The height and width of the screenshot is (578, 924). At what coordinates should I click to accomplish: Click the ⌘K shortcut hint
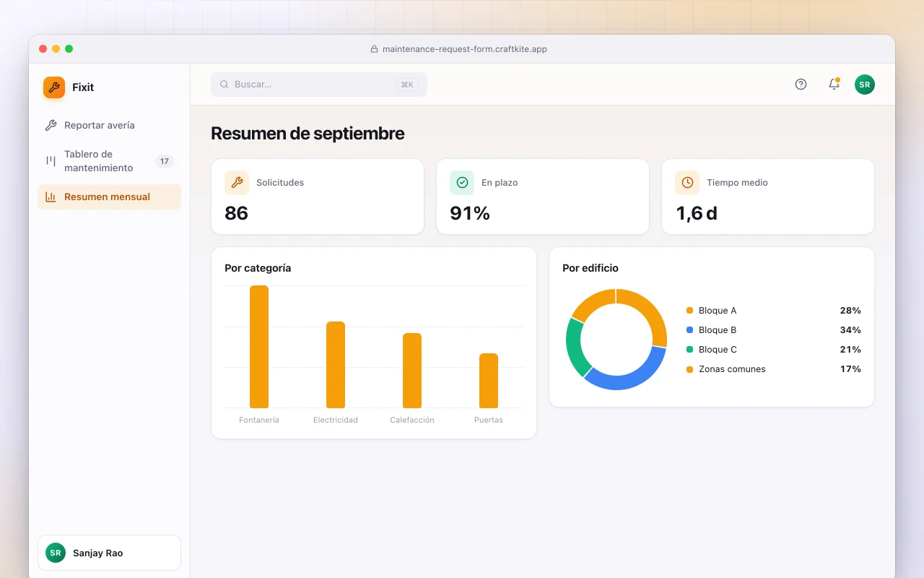(407, 85)
